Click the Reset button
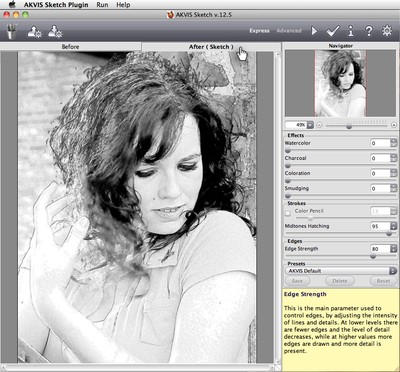The height and width of the screenshot is (372, 400). (383, 281)
